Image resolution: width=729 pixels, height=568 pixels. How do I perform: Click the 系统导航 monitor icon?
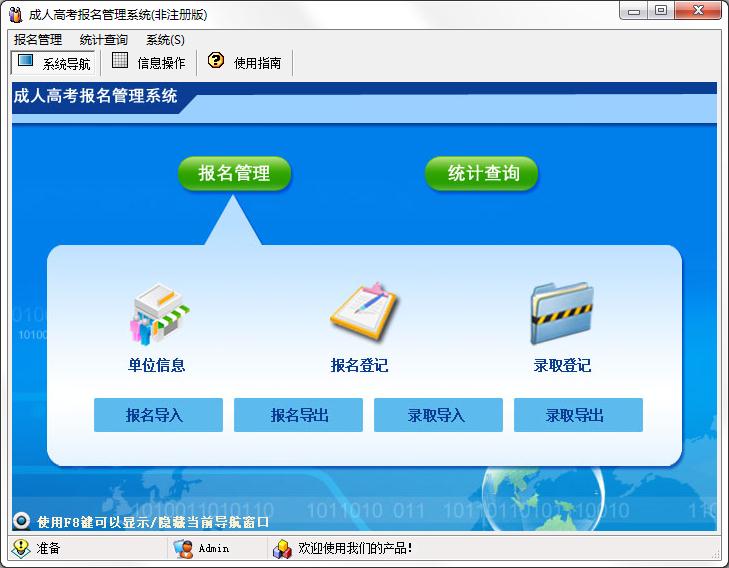[25, 60]
